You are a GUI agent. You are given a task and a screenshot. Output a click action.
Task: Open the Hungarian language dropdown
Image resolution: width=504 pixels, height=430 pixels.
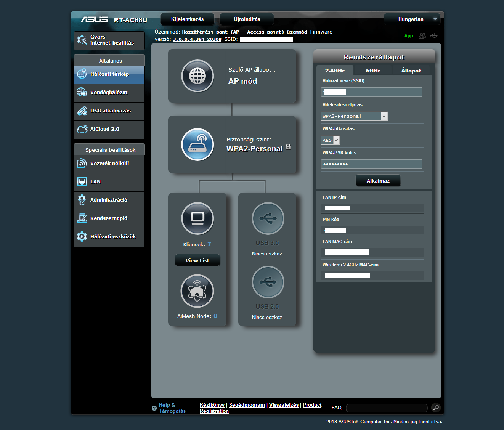pyautogui.click(x=412, y=19)
